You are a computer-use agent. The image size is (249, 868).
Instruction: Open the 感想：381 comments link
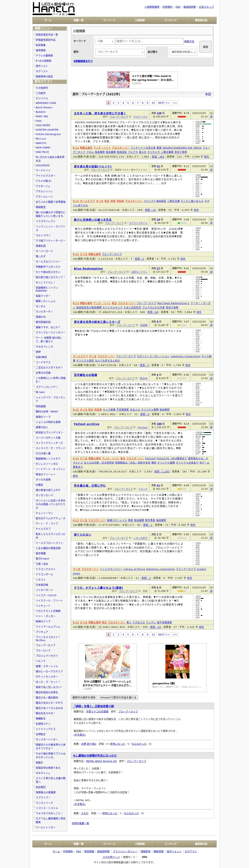(x=158, y=157)
